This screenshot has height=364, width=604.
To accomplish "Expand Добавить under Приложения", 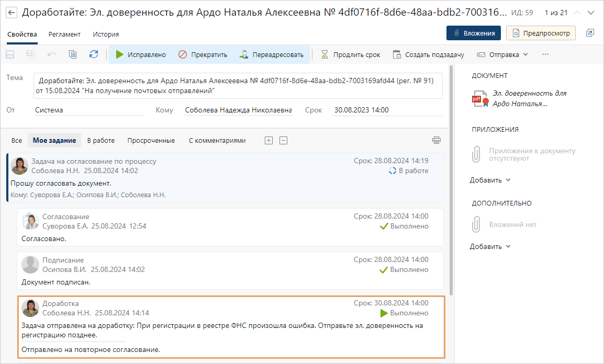I will [x=490, y=180].
